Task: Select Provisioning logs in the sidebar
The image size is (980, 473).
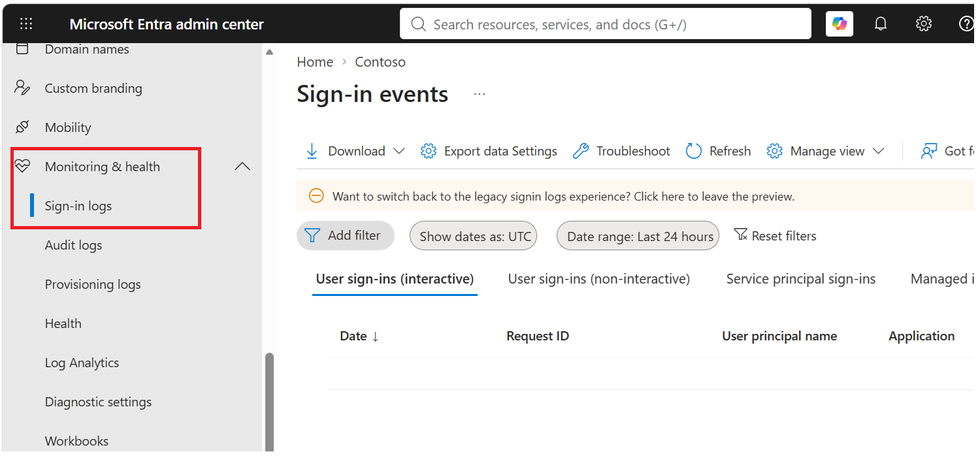Action: tap(93, 284)
